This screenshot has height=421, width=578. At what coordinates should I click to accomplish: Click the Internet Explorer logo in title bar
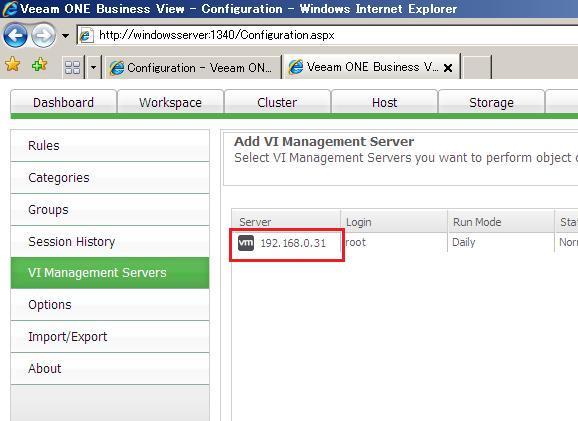click(x=10, y=9)
